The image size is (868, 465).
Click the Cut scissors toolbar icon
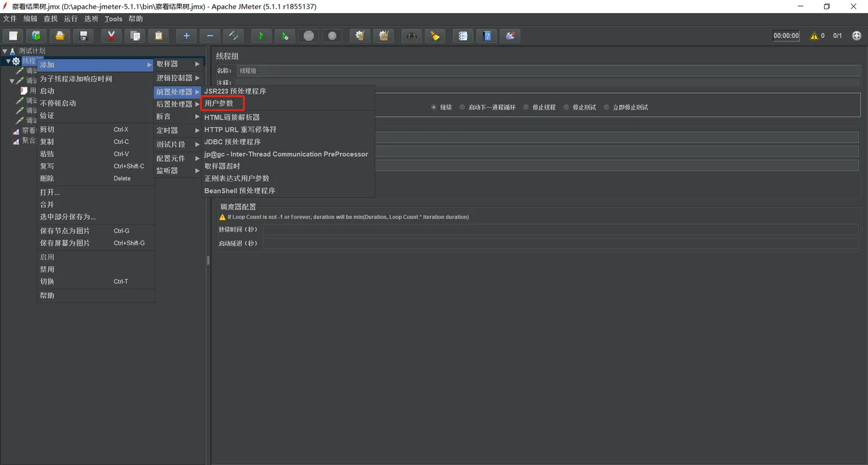point(111,36)
